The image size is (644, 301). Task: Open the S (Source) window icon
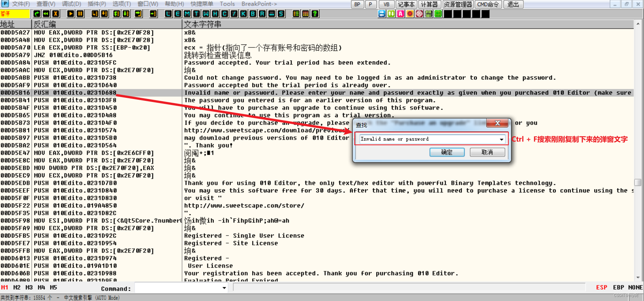point(281,14)
